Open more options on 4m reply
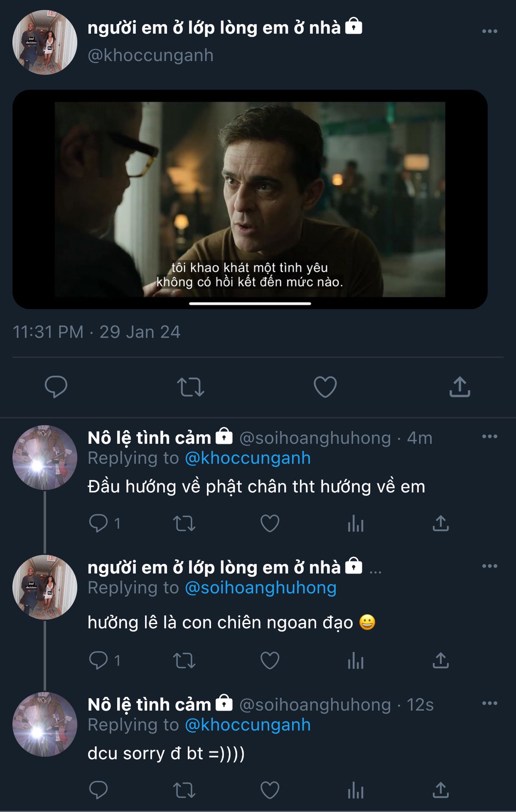Viewport: 516px width, 812px height. [x=489, y=436]
